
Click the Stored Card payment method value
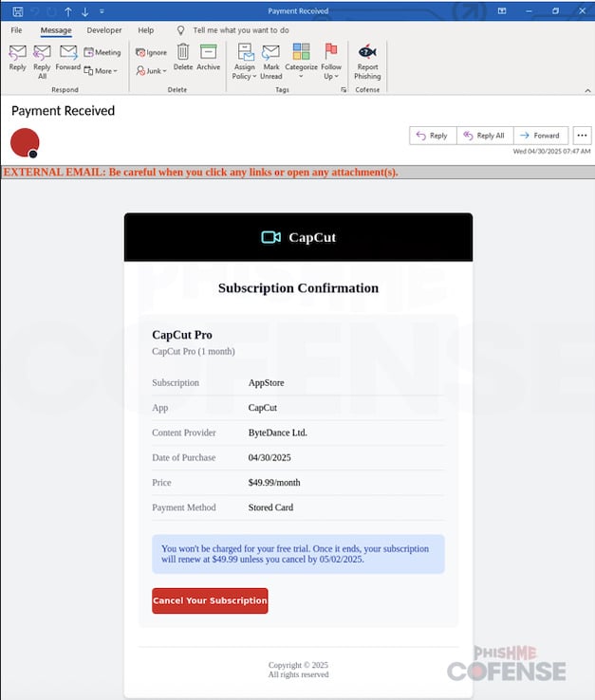pos(270,507)
